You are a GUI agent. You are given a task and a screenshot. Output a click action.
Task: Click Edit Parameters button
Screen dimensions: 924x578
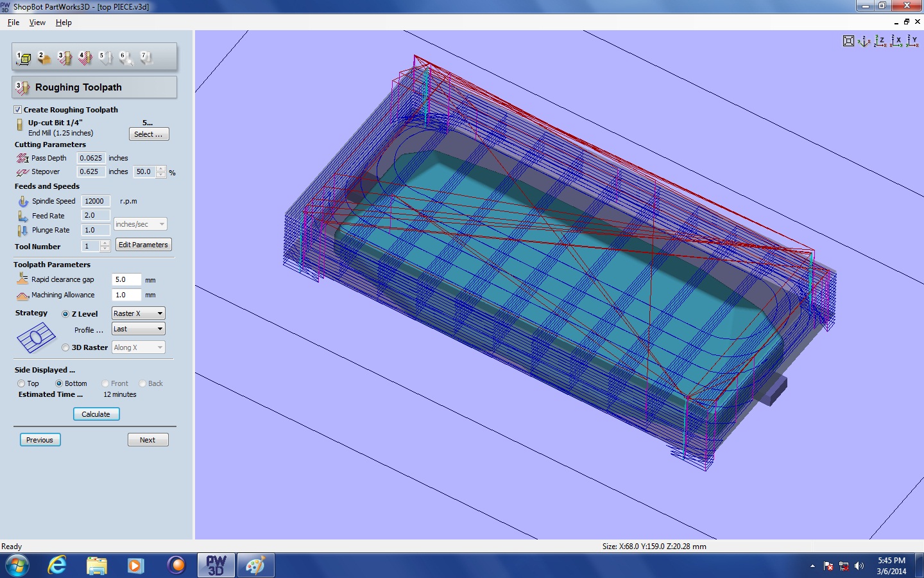point(144,245)
